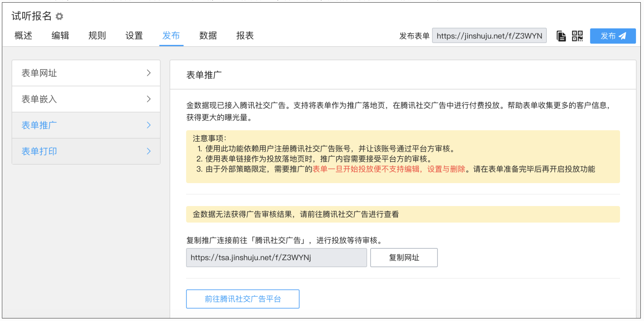
Task: Select the 发布 tab
Action: click(171, 36)
